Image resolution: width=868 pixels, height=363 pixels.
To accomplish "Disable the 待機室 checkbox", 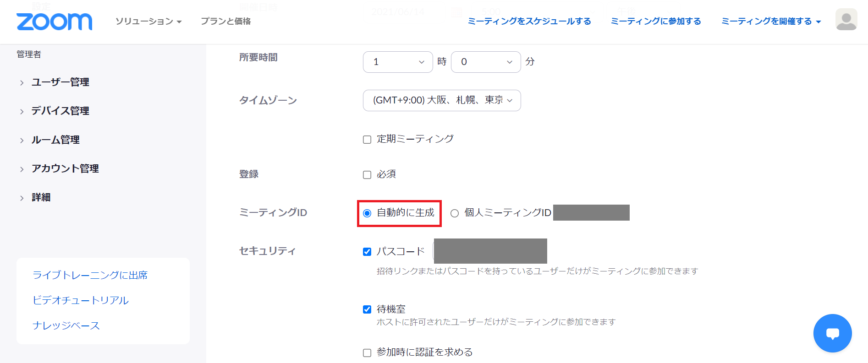I will pyautogui.click(x=367, y=309).
